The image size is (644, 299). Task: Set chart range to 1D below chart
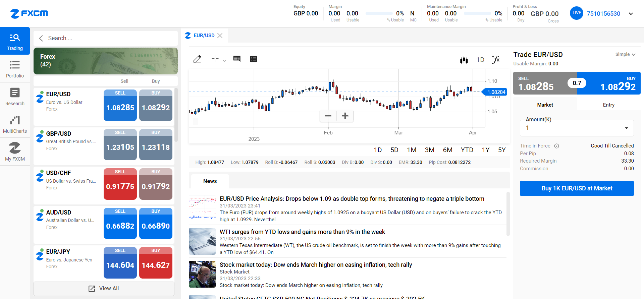point(378,150)
